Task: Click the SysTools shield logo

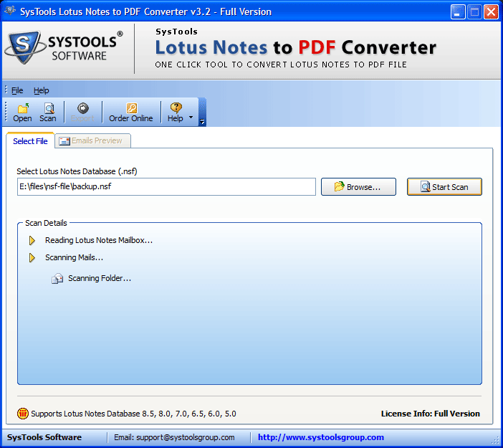Action: point(24,47)
